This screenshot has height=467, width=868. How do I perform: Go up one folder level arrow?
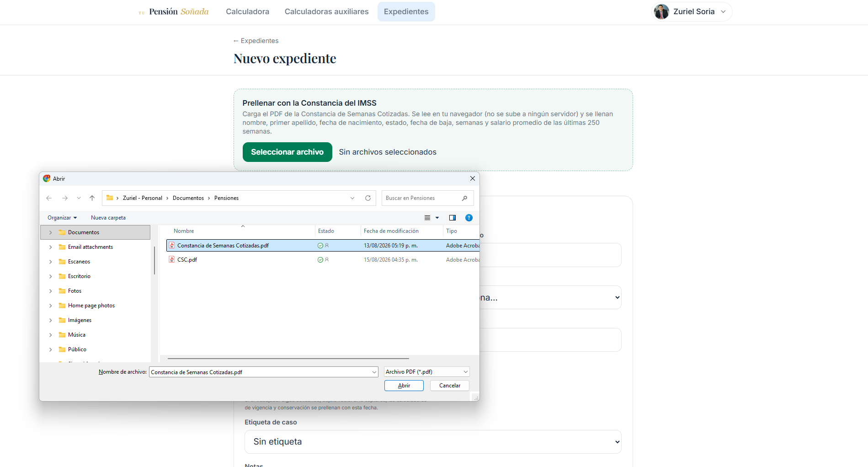click(92, 198)
